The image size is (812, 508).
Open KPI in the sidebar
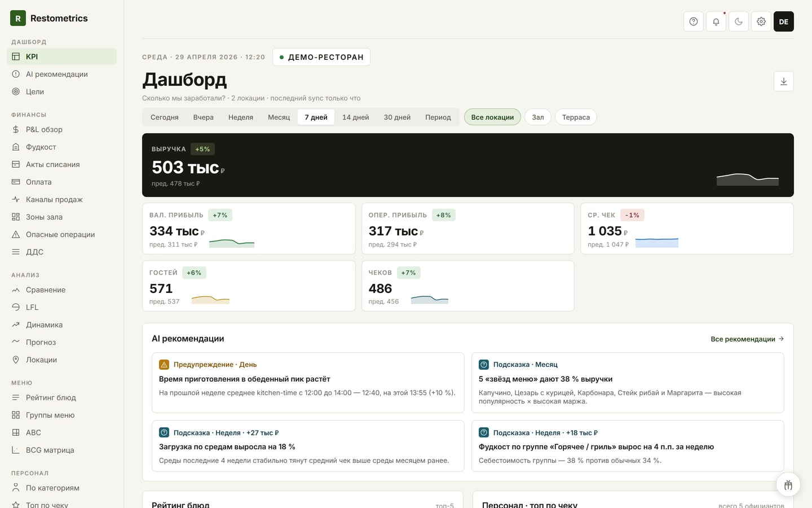[61, 56]
